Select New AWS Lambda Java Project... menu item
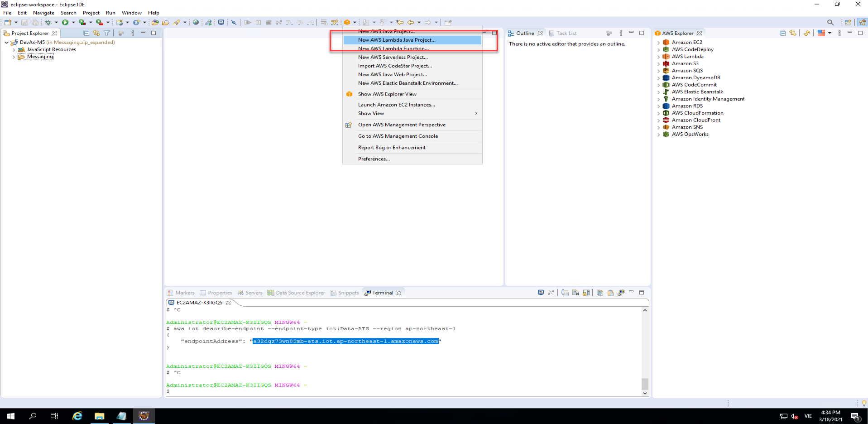868x424 pixels. [412, 40]
